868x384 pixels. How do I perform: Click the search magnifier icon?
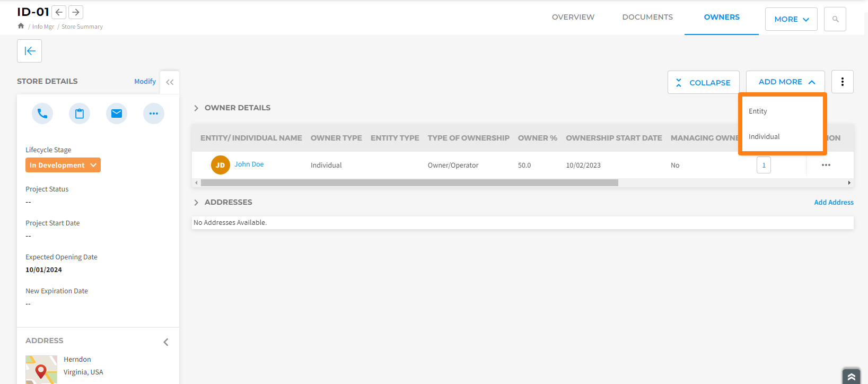[x=835, y=19]
